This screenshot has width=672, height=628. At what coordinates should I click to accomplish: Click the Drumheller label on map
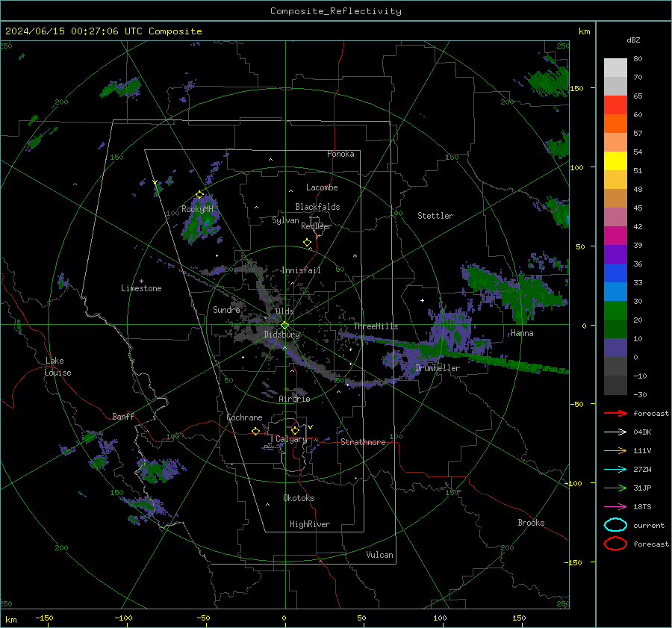pyautogui.click(x=438, y=368)
